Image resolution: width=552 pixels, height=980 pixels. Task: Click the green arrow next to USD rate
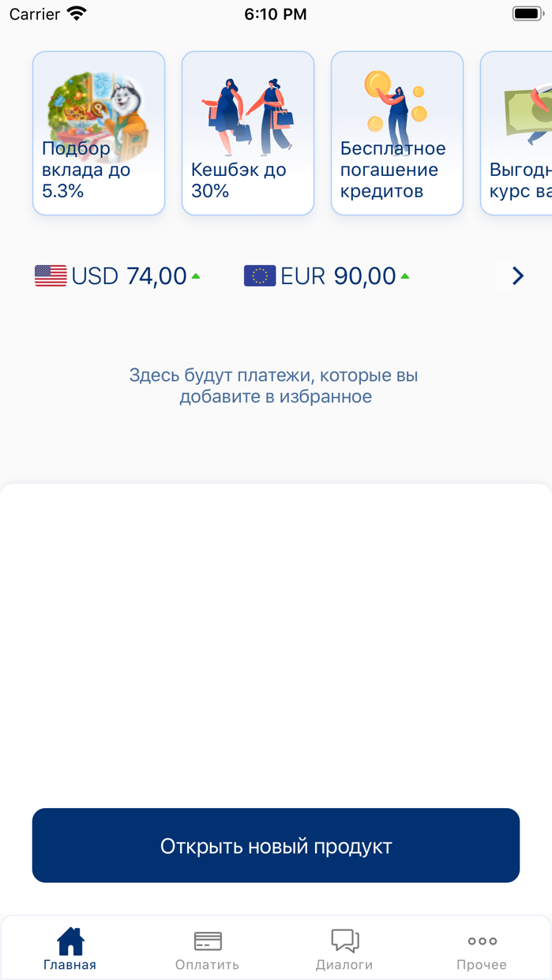[x=196, y=276]
